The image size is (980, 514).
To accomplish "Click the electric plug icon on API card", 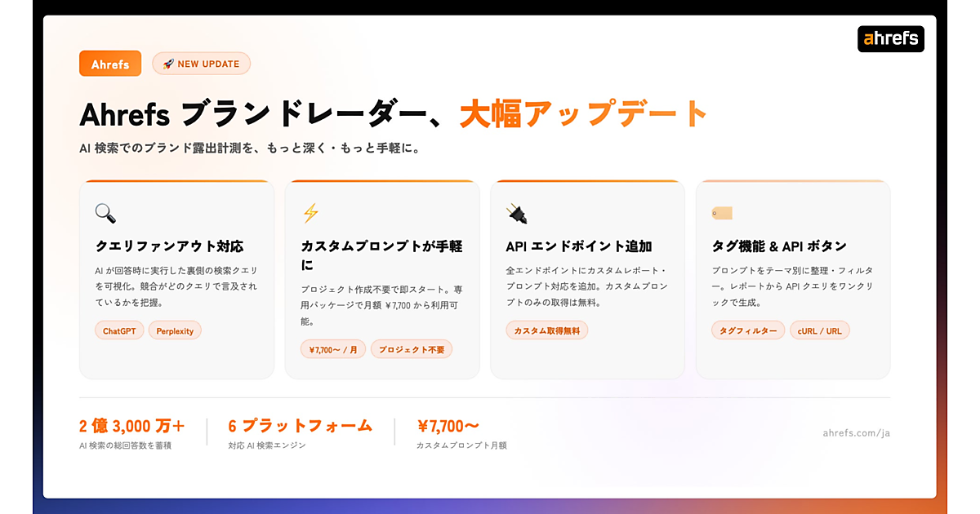I will tap(516, 213).
